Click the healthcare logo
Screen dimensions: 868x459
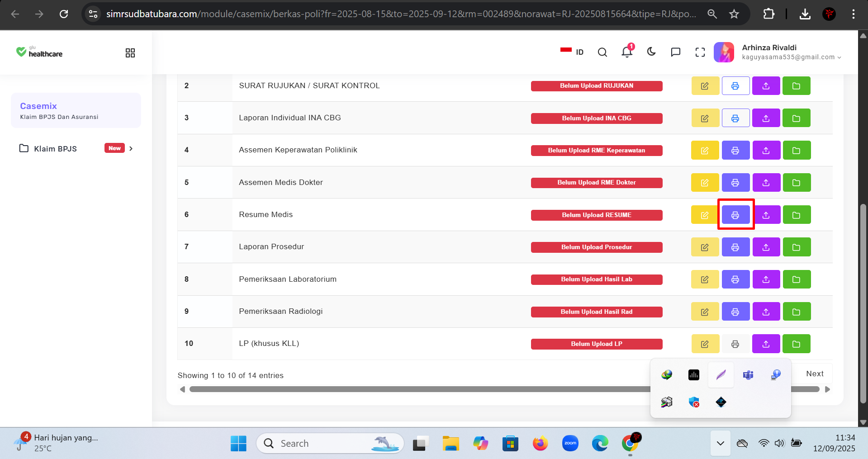click(x=39, y=52)
